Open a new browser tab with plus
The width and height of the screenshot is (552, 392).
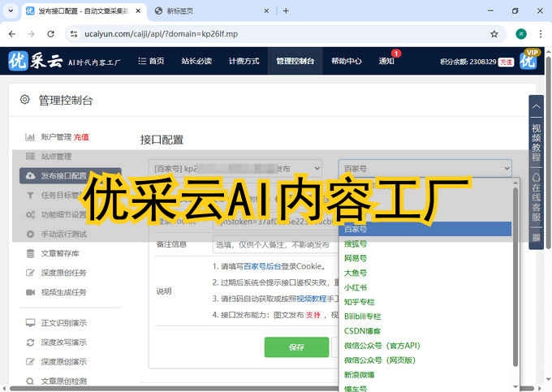pyautogui.click(x=286, y=11)
